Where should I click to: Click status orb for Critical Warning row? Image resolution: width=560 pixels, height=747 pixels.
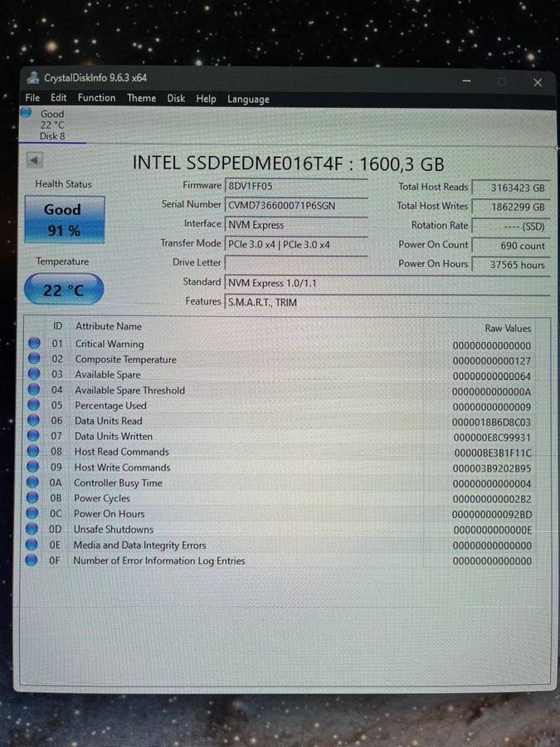click(x=34, y=343)
